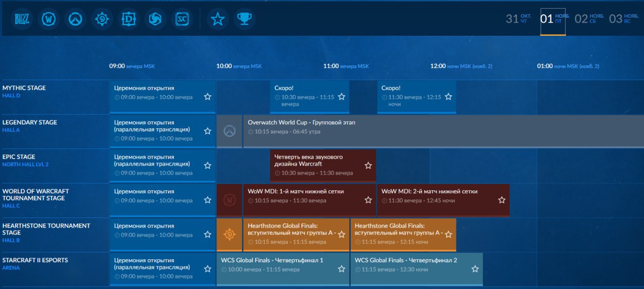Switch to 31 Oct Thursday tab
Image resolution: width=644 pixels, height=289 pixels.
519,19
